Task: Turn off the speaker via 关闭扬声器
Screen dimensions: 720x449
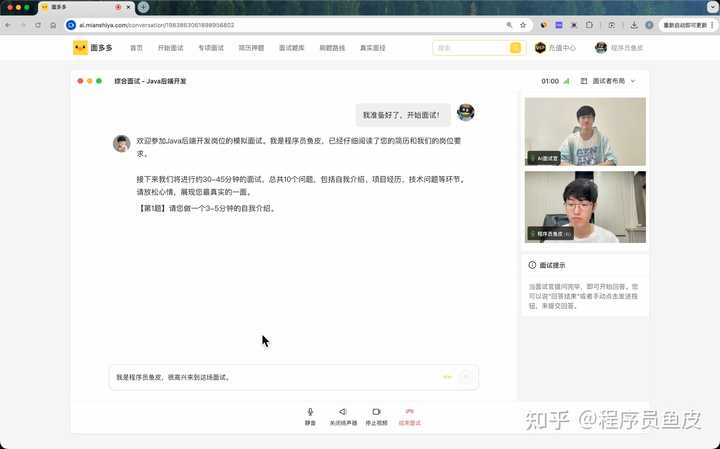Action: (x=343, y=417)
